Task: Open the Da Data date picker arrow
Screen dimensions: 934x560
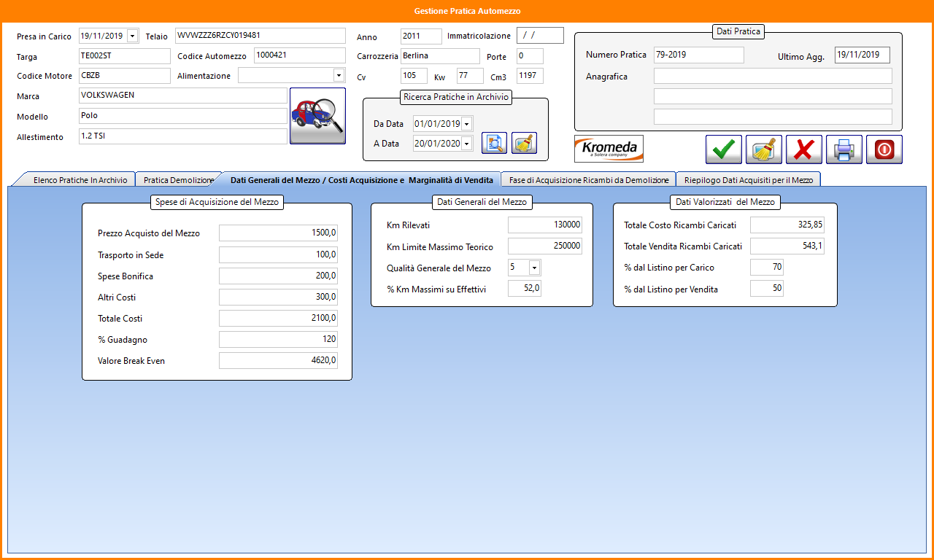Action: (467, 124)
